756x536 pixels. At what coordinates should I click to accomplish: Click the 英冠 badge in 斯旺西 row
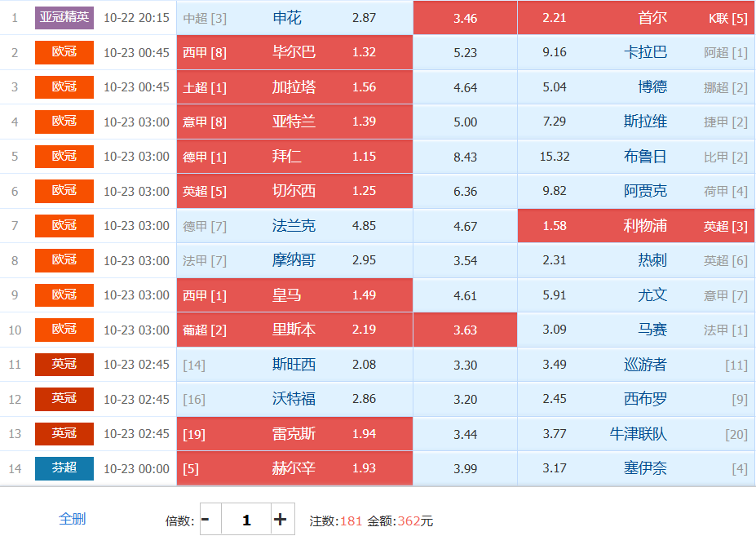click(64, 365)
